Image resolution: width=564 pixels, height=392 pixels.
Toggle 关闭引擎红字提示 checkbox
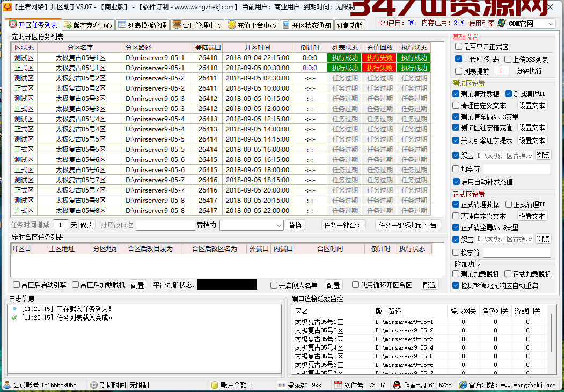click(456, 140)
